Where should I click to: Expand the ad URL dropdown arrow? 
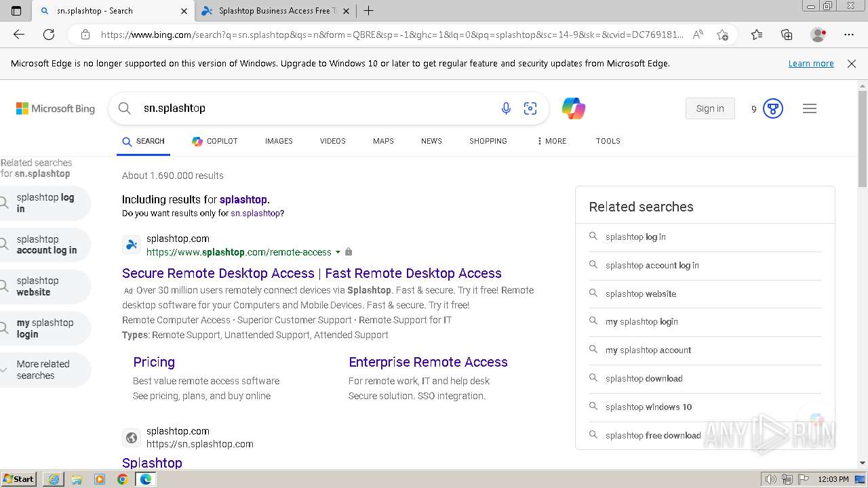tap(338, 252)
